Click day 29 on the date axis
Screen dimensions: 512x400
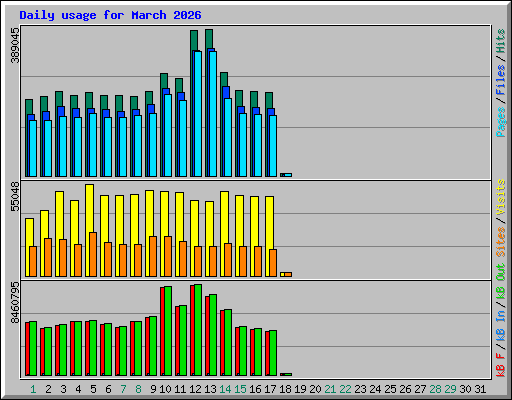(450, 389)
